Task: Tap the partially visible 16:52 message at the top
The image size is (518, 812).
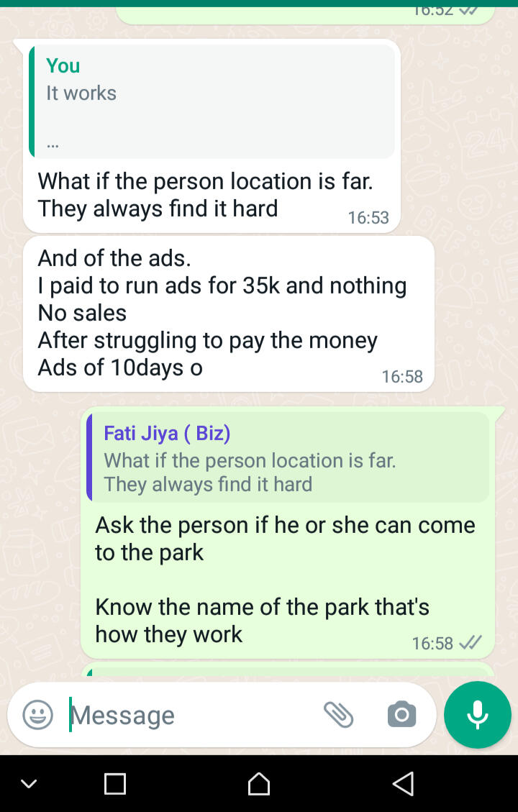Action: tap(305, 12)
